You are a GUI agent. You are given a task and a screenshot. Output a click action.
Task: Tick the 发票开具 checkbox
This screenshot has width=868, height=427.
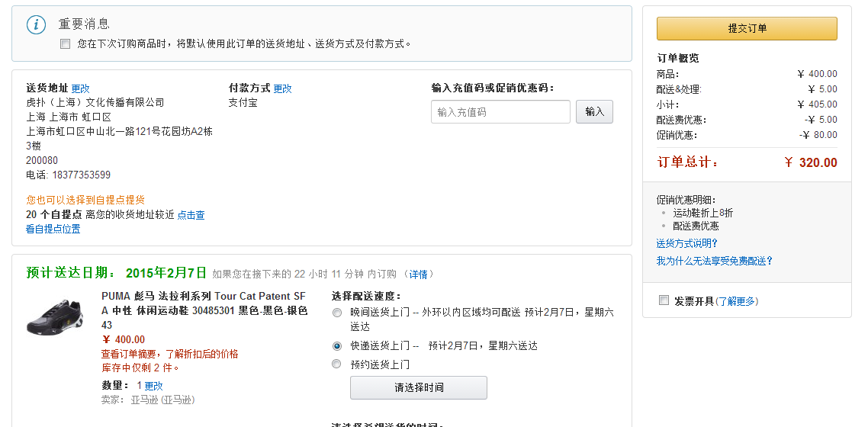pyautogui.click(x=664, y=300)
